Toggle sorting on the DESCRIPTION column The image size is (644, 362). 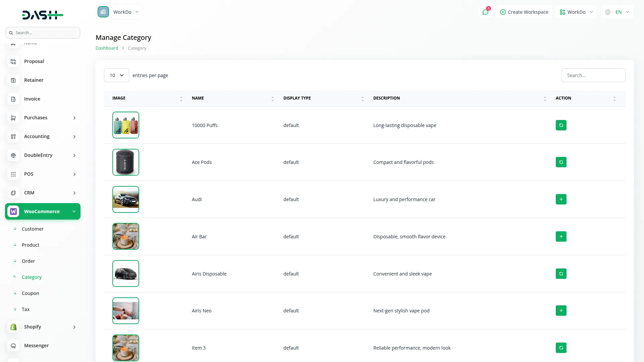pyautogui.click(x=544, y=99)
